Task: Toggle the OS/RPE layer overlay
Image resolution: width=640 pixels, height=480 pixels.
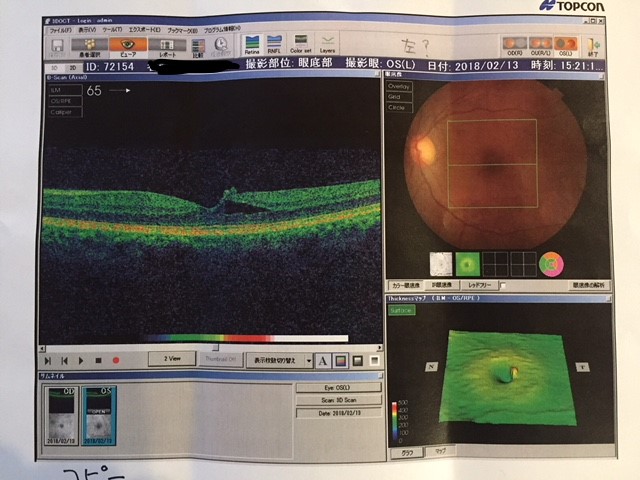Action: point(65,101)
